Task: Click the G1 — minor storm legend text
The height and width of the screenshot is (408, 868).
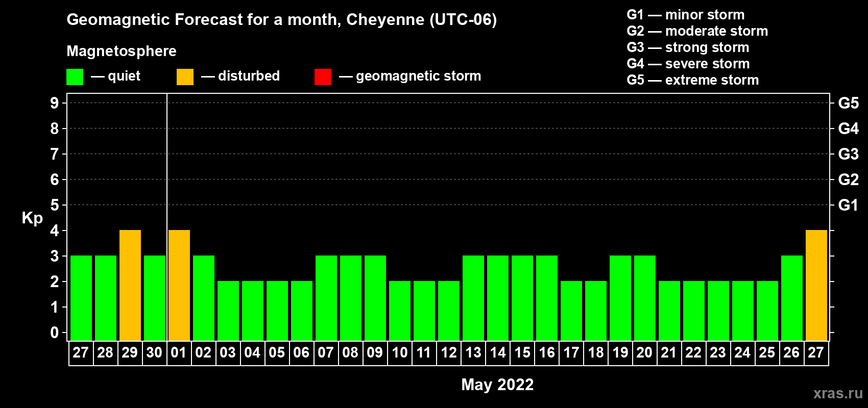Action: [x=686, y=15]
